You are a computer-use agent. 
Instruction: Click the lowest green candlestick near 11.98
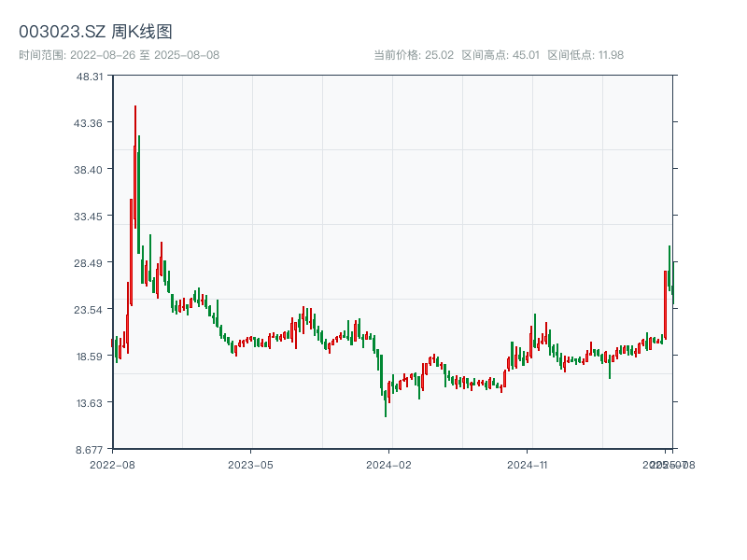[x=386, y=404]
